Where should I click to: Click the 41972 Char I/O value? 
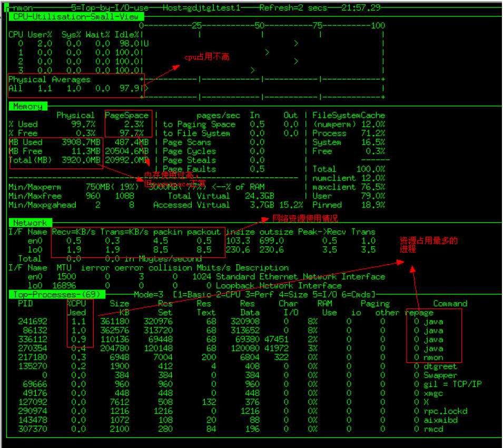(x=277, y=349)
